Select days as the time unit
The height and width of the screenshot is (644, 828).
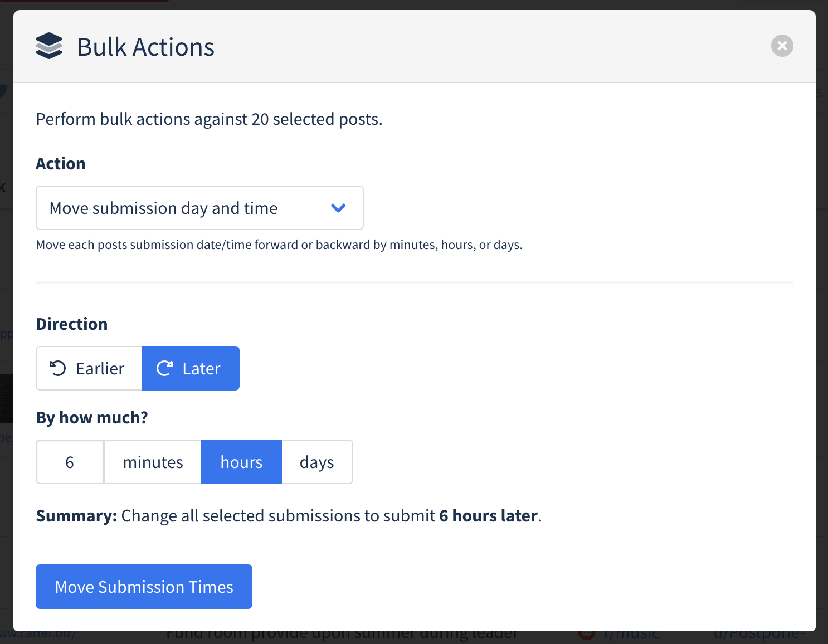pos(316,462)
